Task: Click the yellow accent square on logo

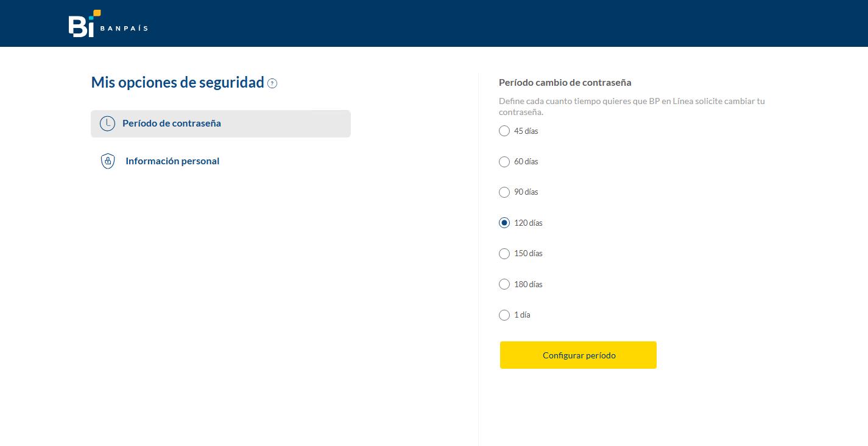Action: (97, 13)
